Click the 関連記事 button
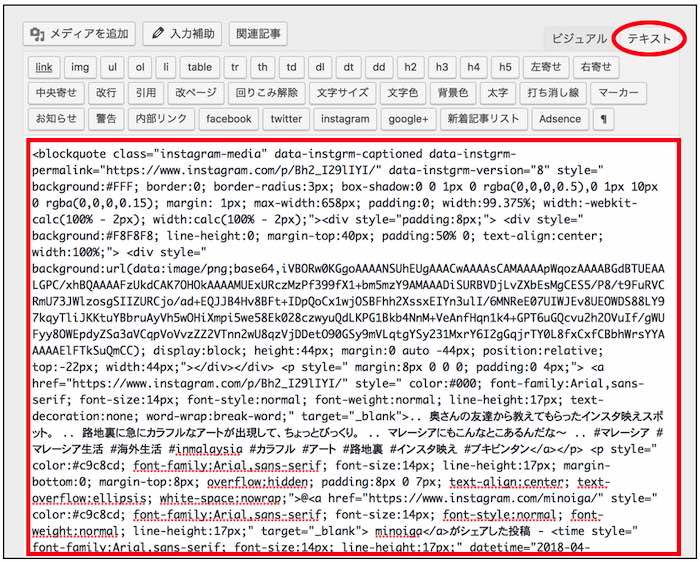The image size is (700, 562). 258,34
